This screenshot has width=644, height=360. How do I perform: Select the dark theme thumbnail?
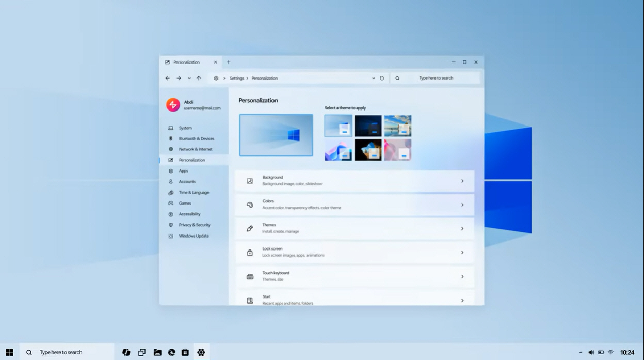click(x=368, y=125)
